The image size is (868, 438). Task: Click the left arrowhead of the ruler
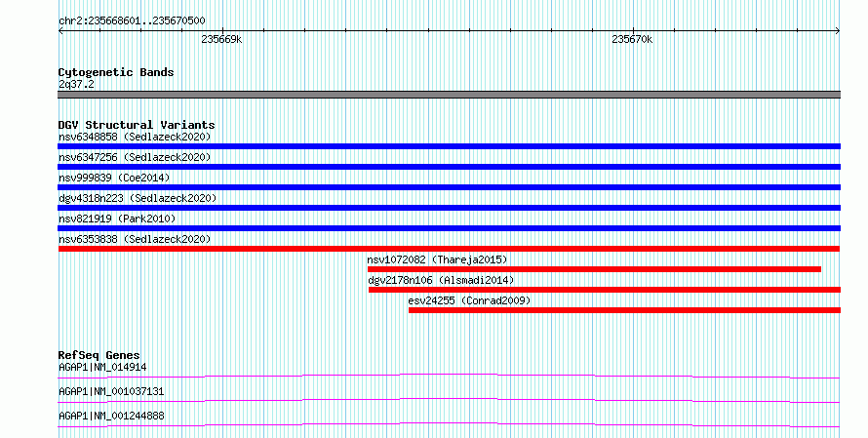pyautogui.click(x=60, y=31)
